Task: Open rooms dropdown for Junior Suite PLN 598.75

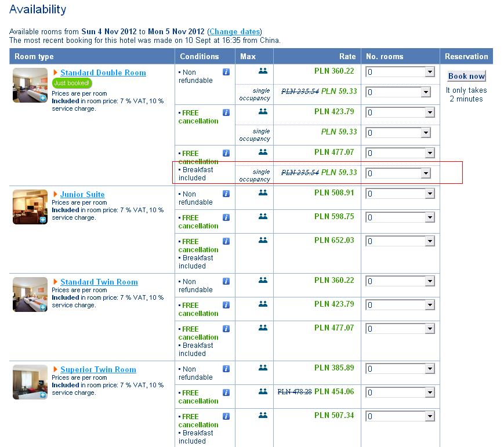Action: tap(400, 217)
